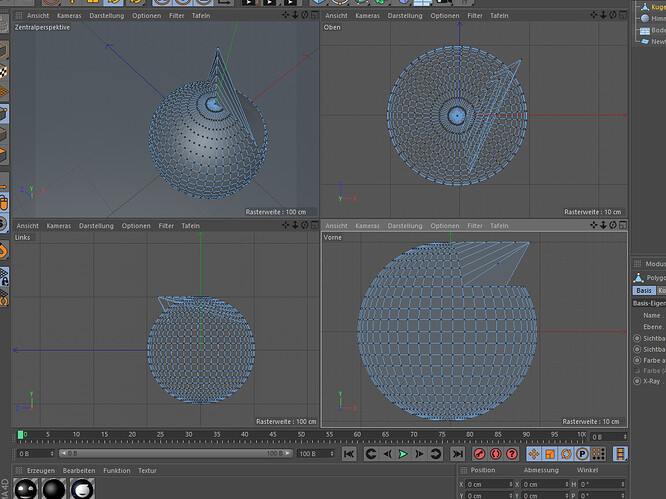Step back one frame
The image size is (666, 499).
(x=387, y=454)
